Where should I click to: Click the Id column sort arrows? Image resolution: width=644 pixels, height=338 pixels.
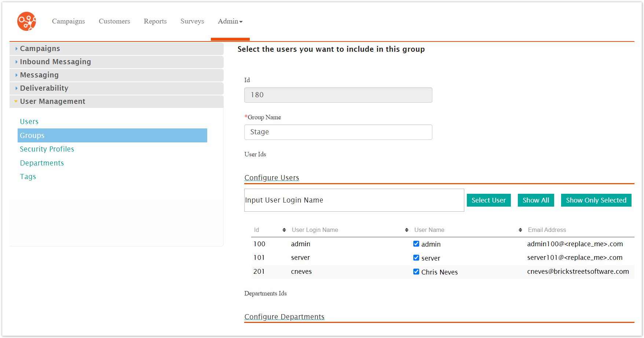(x=284, y=230)
